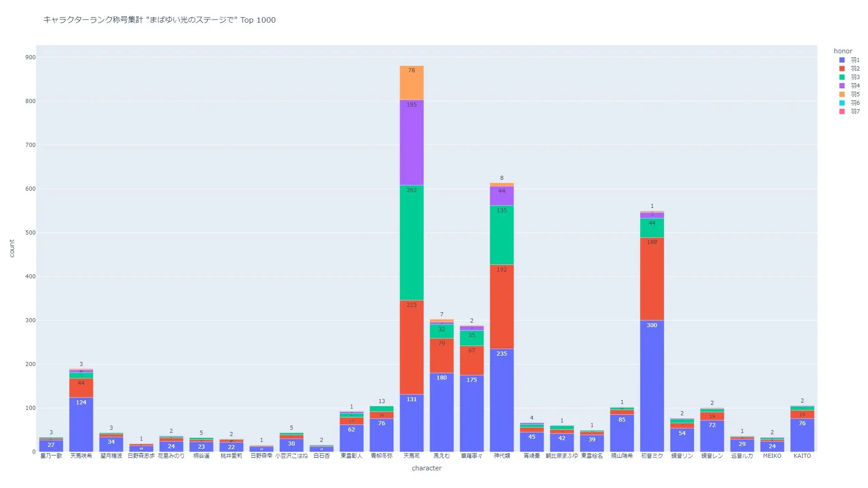
Task: Click the orange 羽5 legend swatch
Action: tap(842, 94)
